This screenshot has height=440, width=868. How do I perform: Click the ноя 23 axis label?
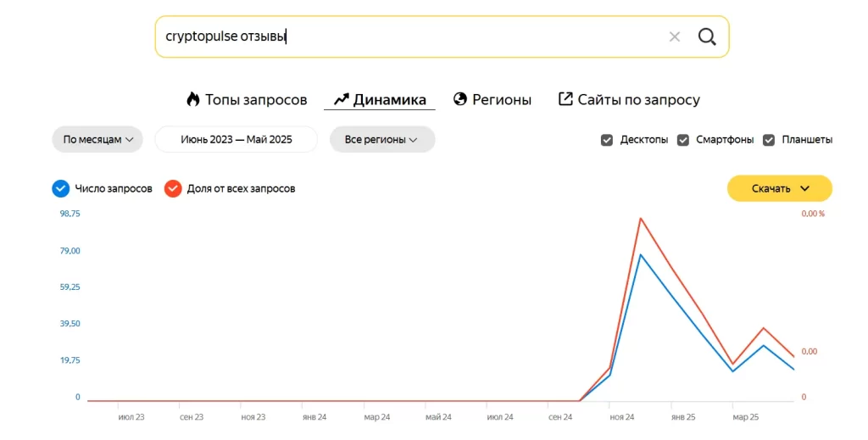[253, 417]
